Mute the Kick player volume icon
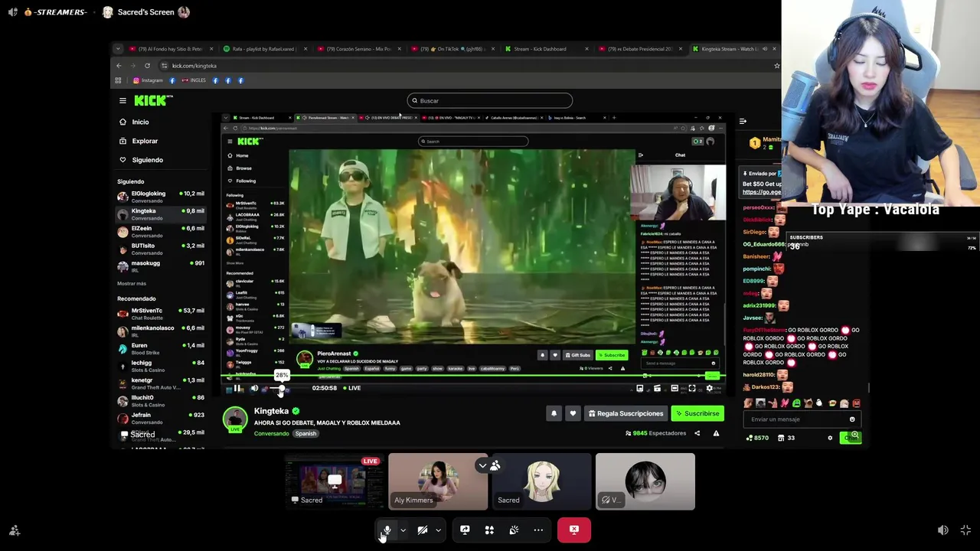Image resolution: width=980 pixels, height=551 pixels. (x=254, y=388)
